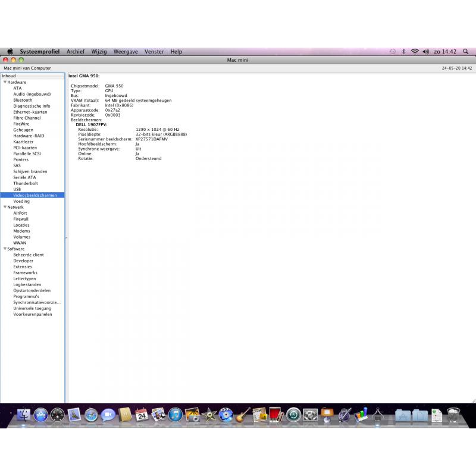Viewport: 476px width, 476px height.
Task: Open the Trash in the Dock
Action: point(453,415)
